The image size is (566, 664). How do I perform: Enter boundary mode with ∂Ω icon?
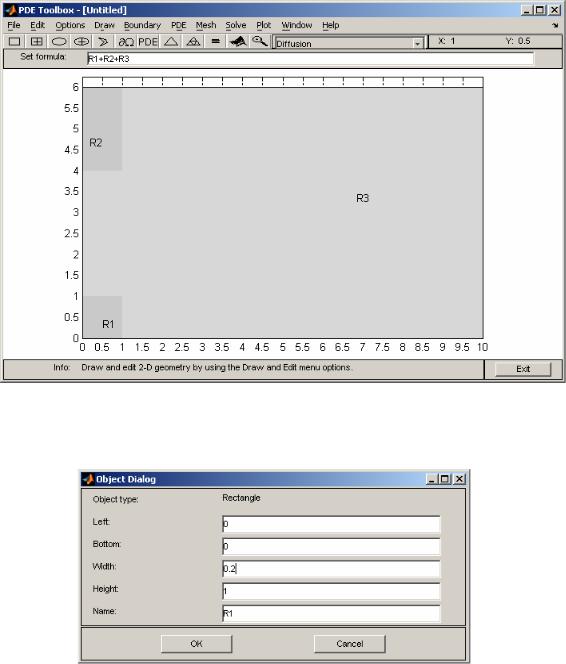126,42
